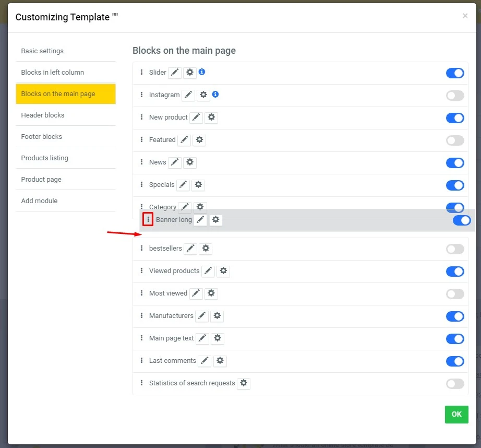
Task: Open gear settings for Last comments
Action: point(220,361)
